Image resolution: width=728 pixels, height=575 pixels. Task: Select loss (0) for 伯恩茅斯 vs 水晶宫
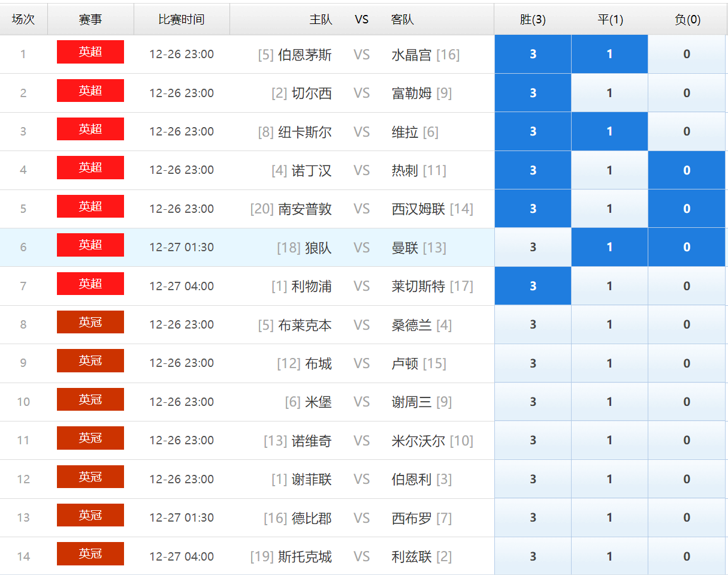coord(687,54)
